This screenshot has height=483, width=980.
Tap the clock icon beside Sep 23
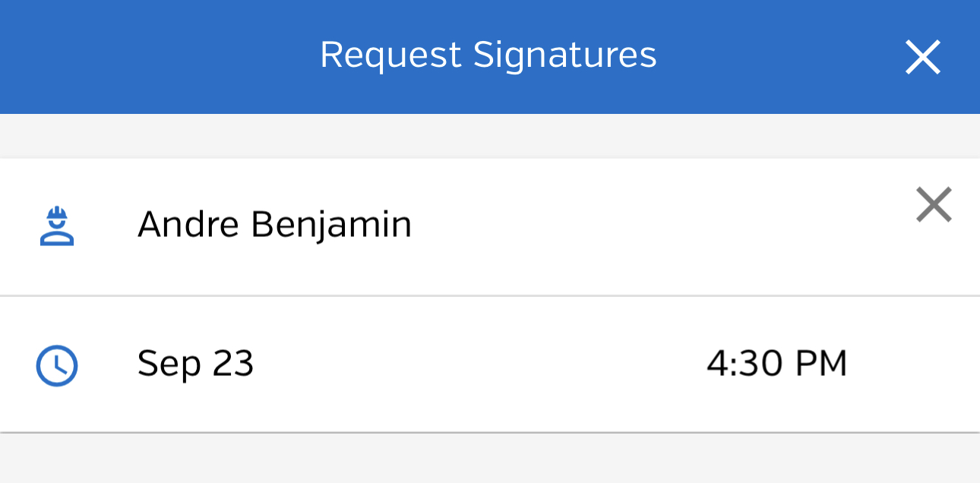point(57,365)
